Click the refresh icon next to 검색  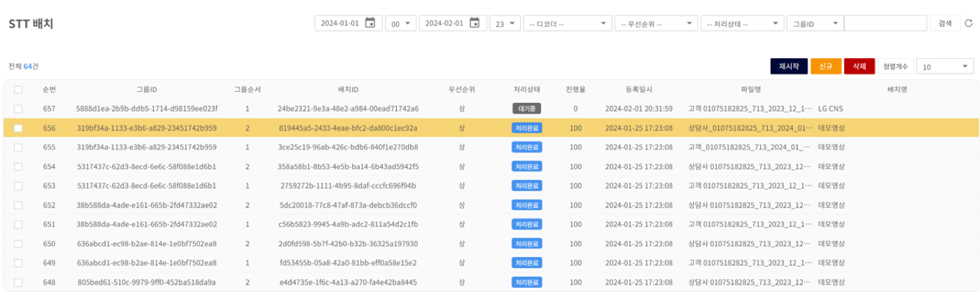coord(969,23)
